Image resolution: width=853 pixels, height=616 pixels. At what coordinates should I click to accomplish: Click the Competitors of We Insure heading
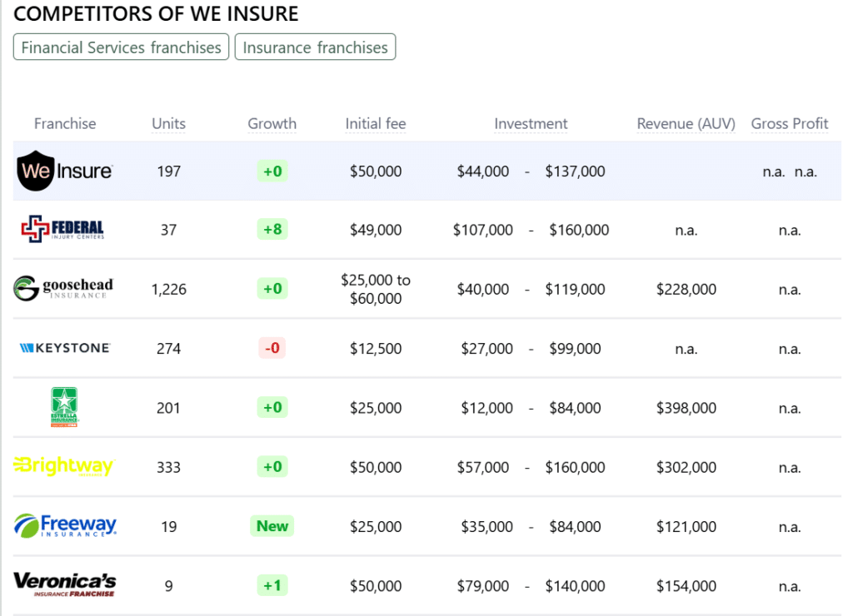pyautogui.click(x=156, y=13)
